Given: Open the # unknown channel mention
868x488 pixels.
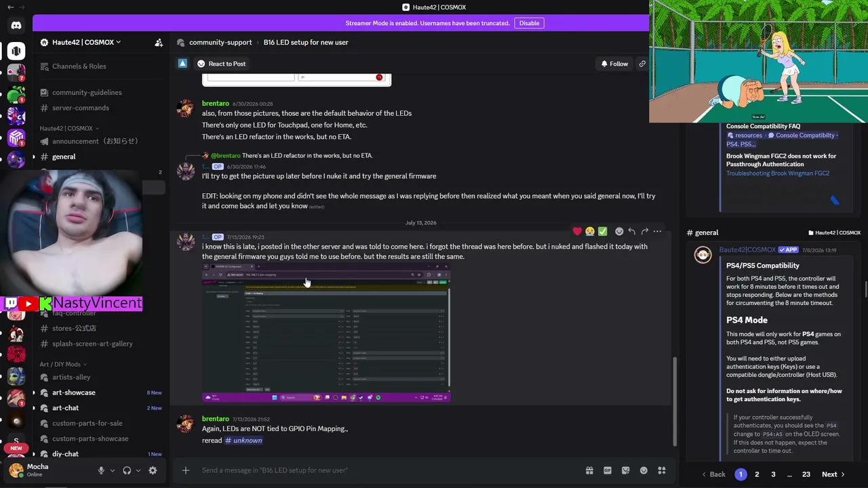Looking at the screenshot, I should (243, 441).
